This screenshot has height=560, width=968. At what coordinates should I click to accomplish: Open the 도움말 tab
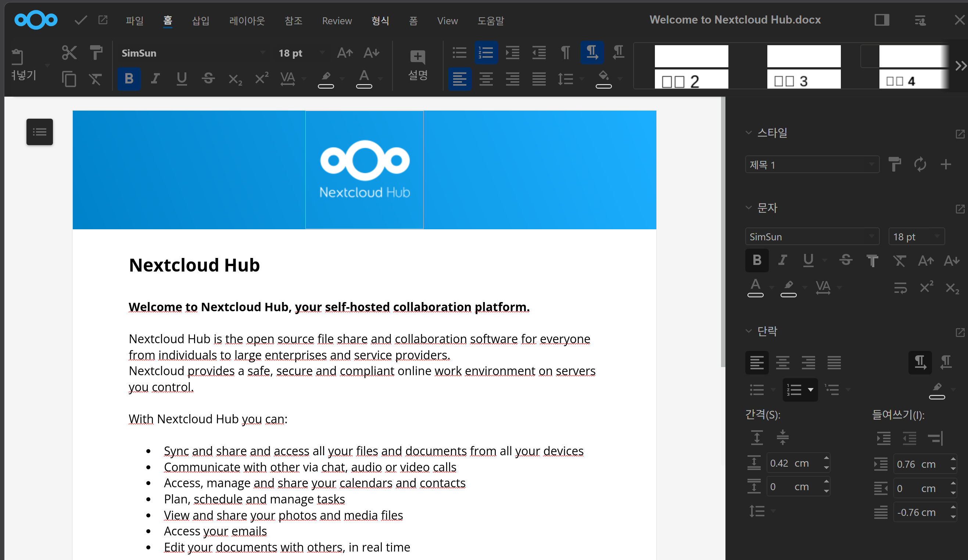(491, 20)
